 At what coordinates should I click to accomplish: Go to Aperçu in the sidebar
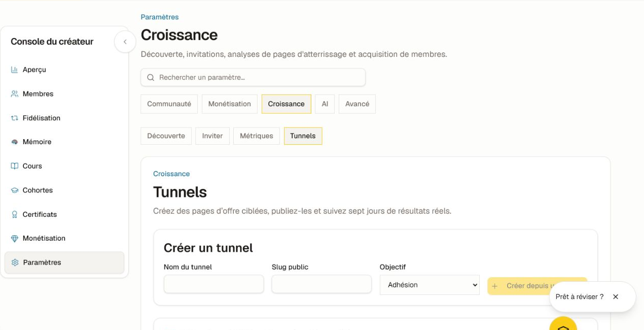64,70
